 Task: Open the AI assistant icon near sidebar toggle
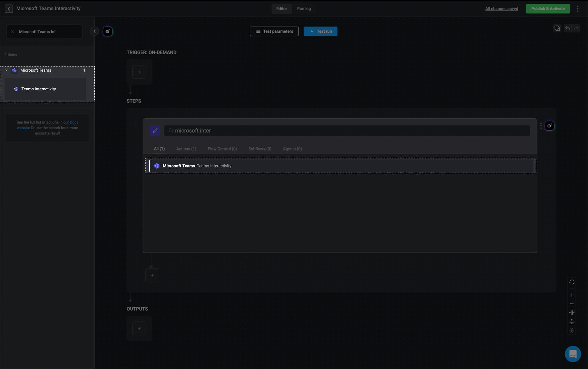tap(108, 31)
